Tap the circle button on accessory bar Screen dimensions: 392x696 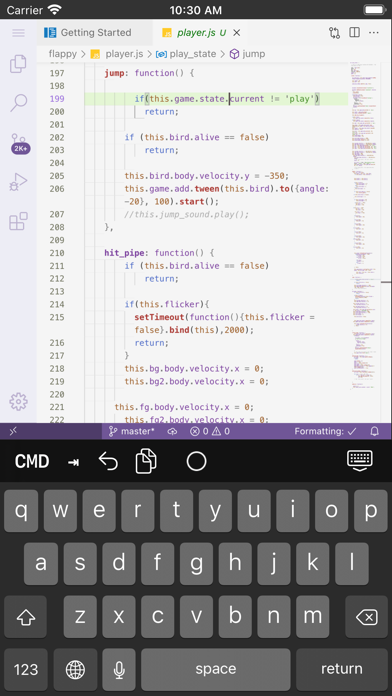pos(196,461)
